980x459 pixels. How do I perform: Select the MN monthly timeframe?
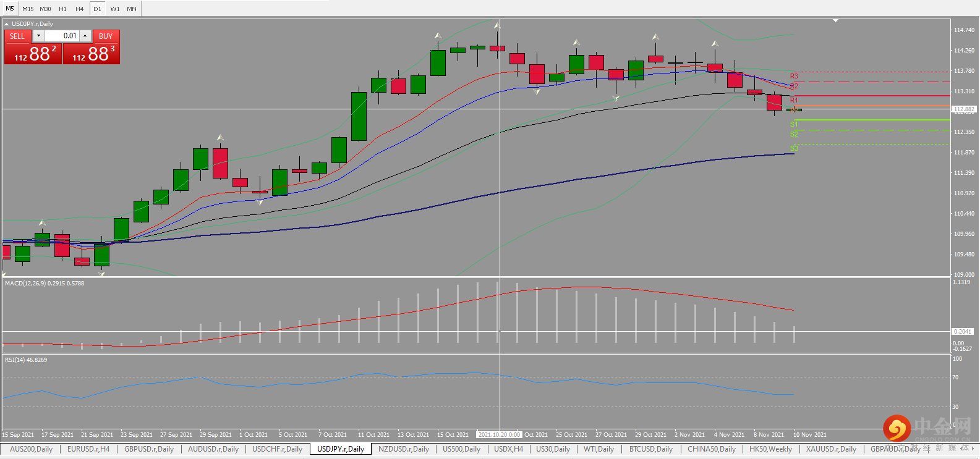[x=132, y=9]
